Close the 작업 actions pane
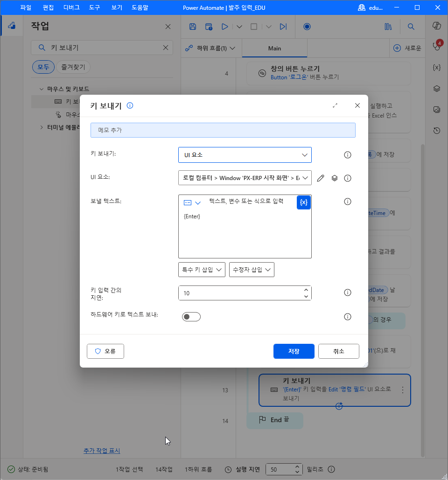 click(168, 27)
